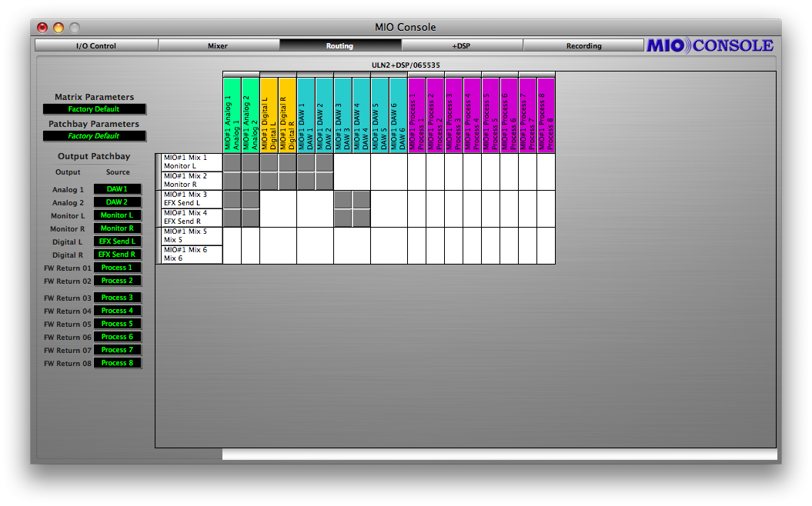Select the yellow Digital R column header

point(287,115)
